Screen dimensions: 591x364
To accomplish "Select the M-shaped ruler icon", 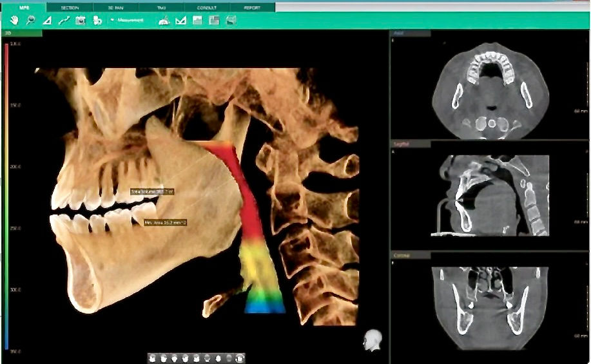I will [181, 21].
